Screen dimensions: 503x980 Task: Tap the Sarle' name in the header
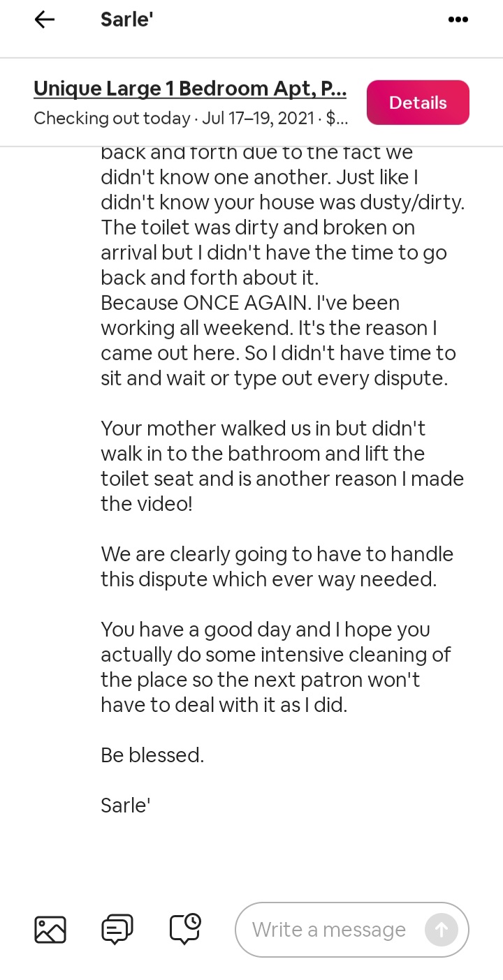pos(126,20)
